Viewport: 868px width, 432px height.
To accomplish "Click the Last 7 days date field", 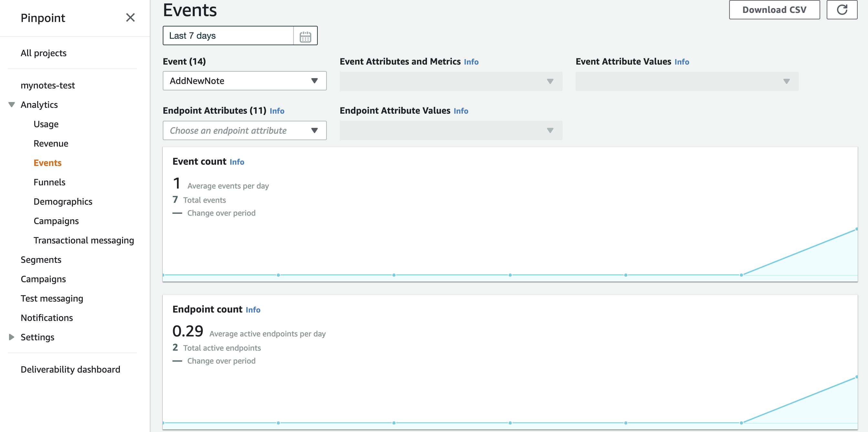I will [x=228, y=36].
